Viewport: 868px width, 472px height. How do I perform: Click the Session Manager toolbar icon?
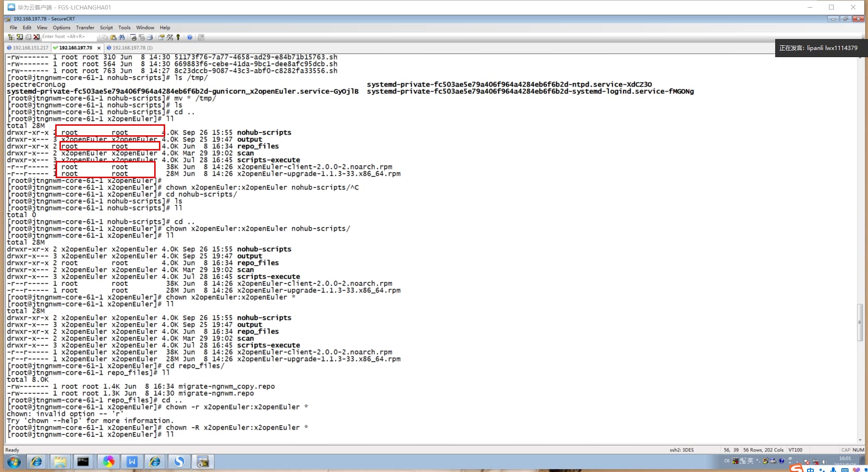pyautogui.click(x=11, y=37)
